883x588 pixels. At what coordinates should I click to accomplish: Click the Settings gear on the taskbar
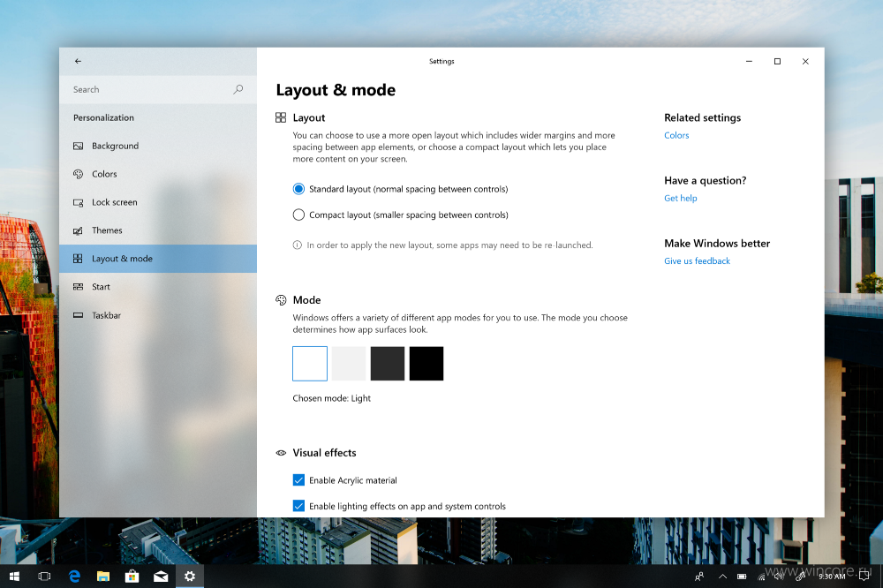point(190,577)
